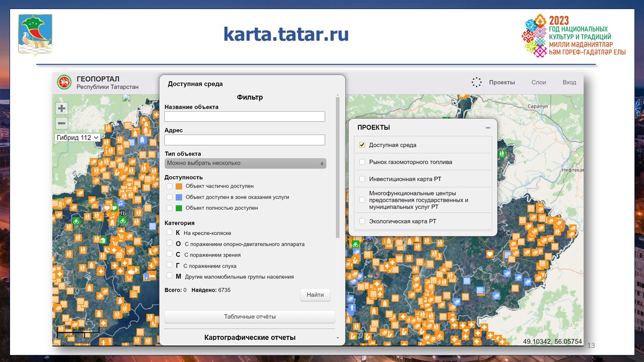The width and height of the screenshot is (644, 362).
Task: Click the map zoom out minus button
Action: pyautogui.click(x=61, y=123)
